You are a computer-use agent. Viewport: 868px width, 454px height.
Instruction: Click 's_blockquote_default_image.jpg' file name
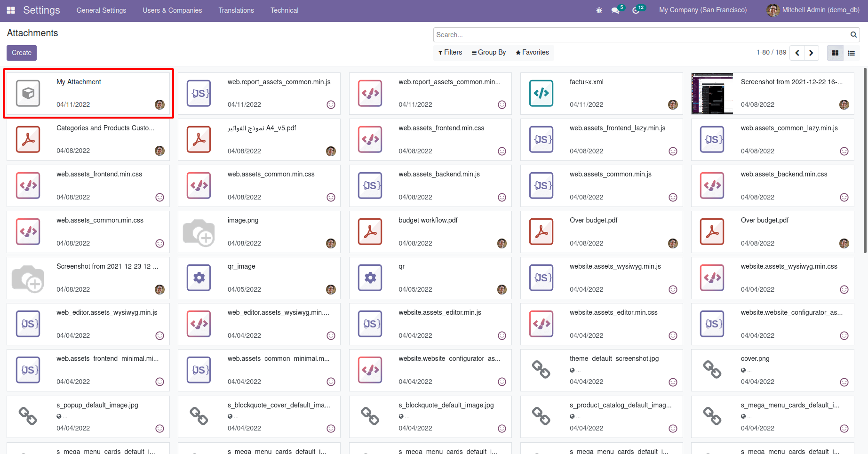coord(446,405)
